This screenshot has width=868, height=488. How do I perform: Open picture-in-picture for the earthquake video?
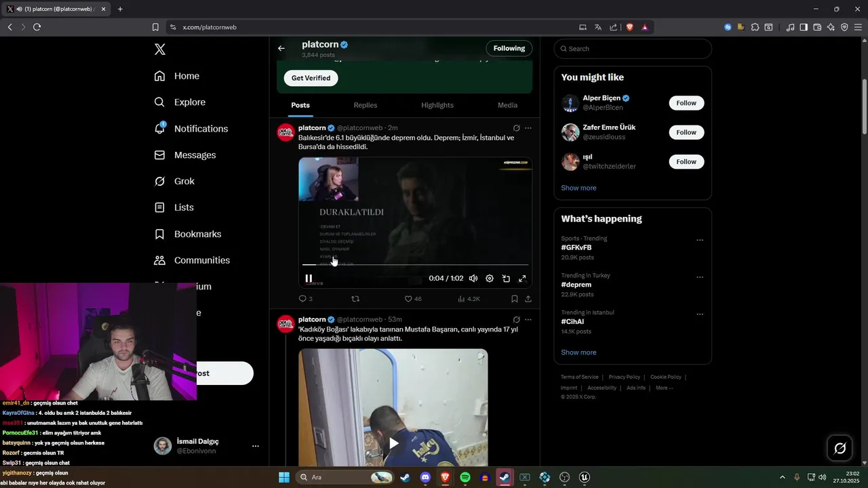pos(506,279)
